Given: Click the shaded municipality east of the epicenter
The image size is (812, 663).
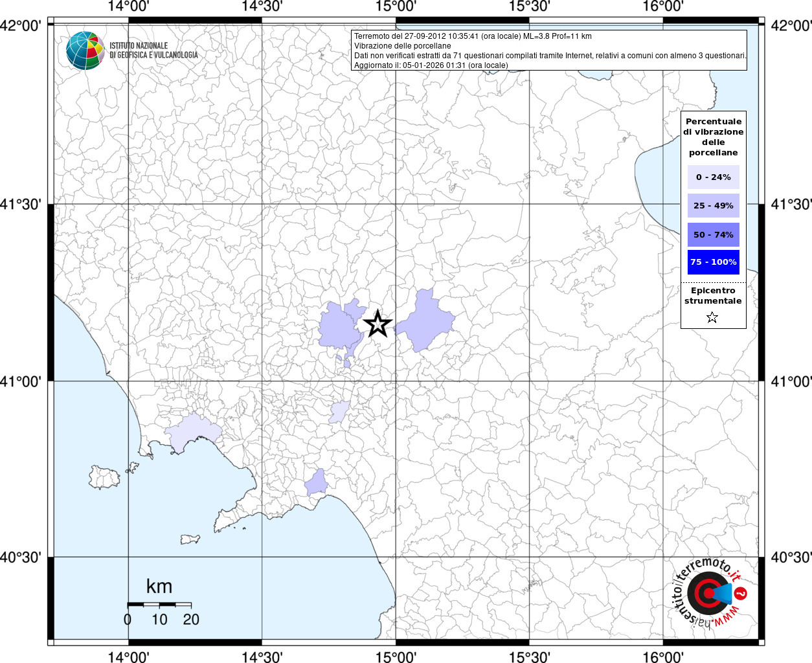Looking at the screenshot, I should pyautogui.click(x=425, y=322).
